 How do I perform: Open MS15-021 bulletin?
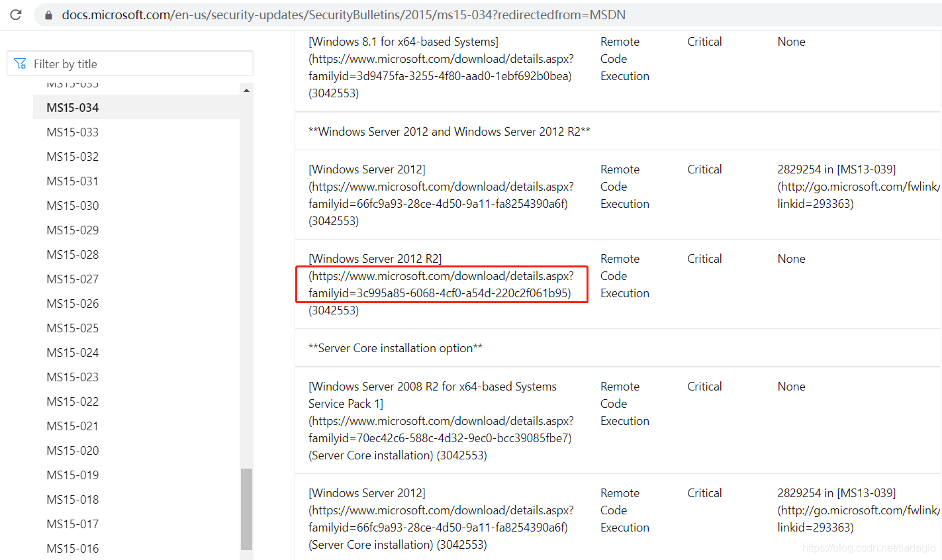[72, 426]
